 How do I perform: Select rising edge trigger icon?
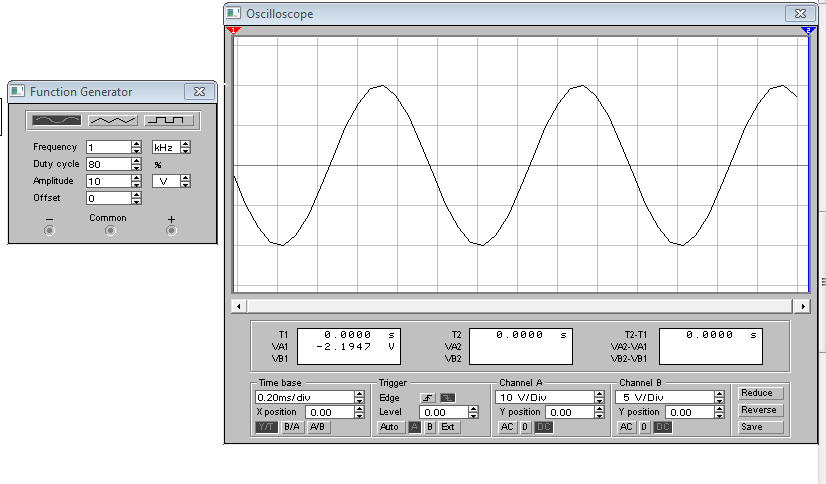pyautogui.click(x=428, y=398)
